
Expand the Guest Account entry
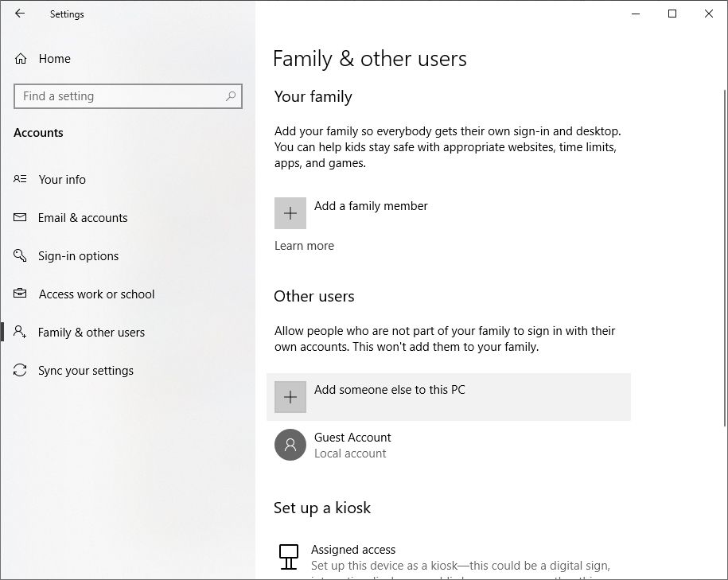(x=352, y=445)
